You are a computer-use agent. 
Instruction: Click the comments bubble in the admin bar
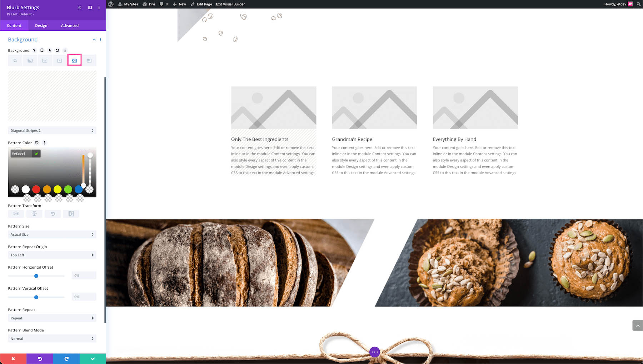(x=164, y=4)
